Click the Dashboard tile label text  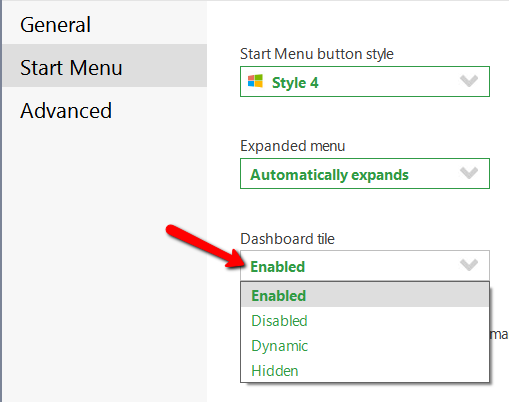click(287, 239)
